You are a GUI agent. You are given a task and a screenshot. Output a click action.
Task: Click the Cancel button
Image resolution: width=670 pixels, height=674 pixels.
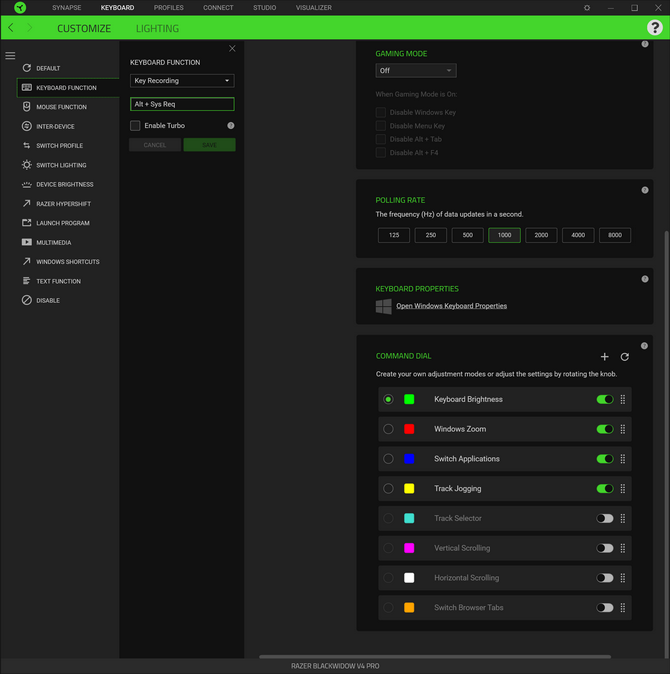point(155,145)
